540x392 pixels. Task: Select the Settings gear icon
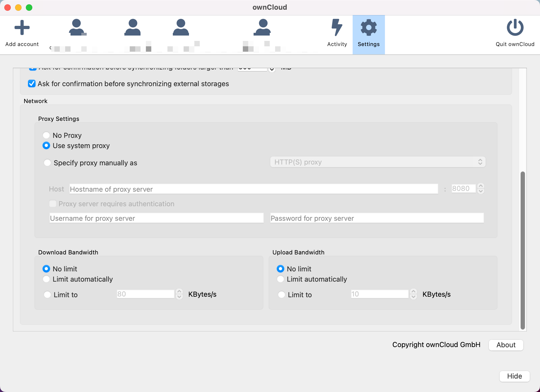[x=368, y=27]
